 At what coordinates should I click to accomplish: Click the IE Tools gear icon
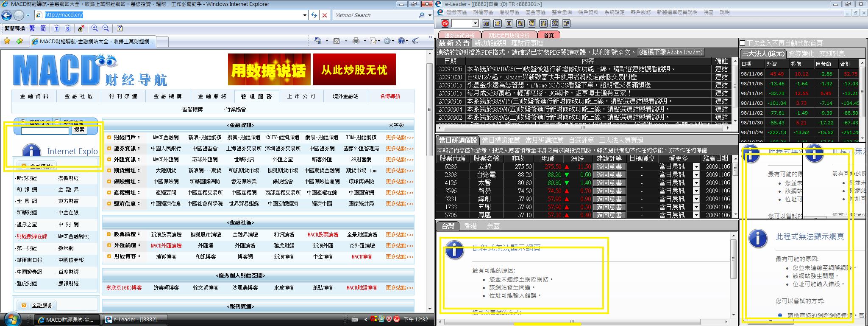coord(387,41)
